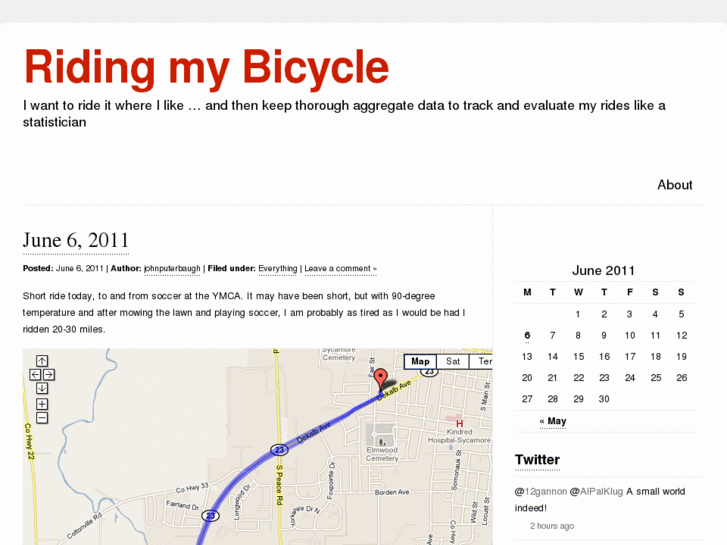Open the About page
Screen dimensions: 727x545
pyautogui.click(x=674, y=185)
